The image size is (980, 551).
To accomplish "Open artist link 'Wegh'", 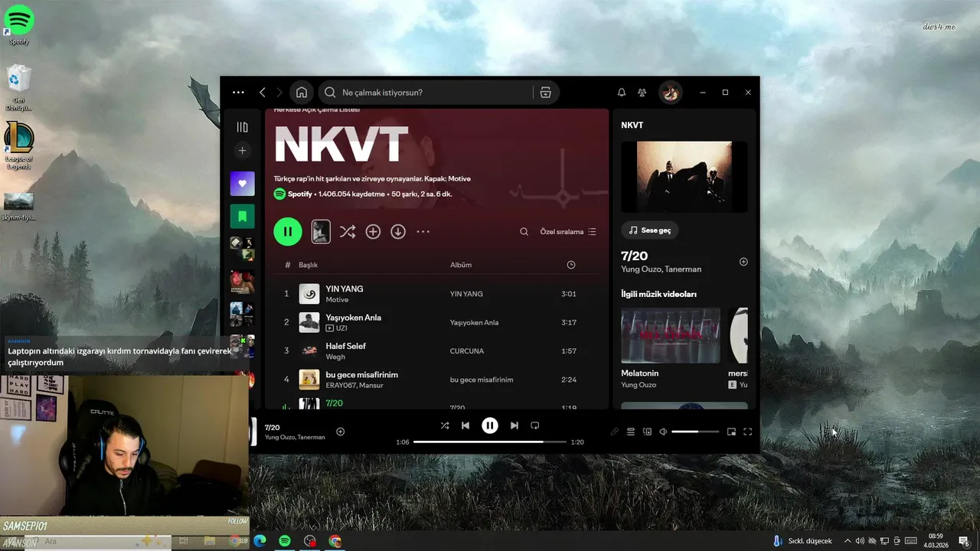I will pyautogui.click(x=335, y=357).
